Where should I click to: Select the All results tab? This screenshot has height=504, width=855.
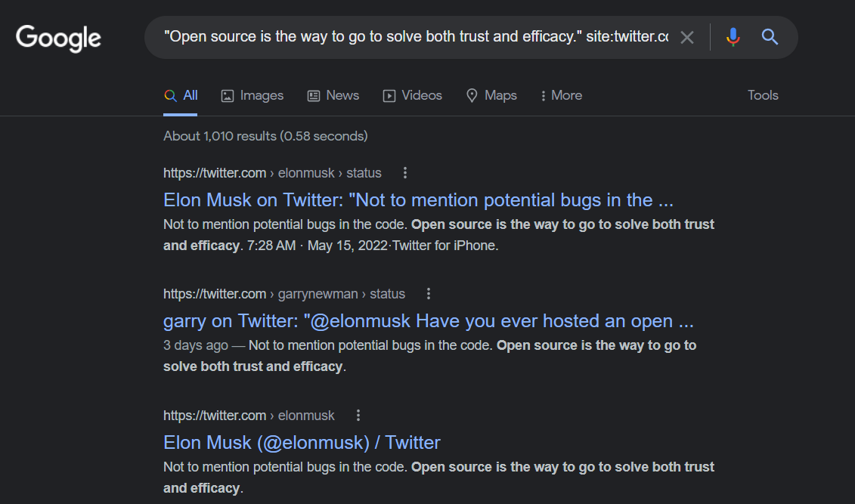pos(181,95)
